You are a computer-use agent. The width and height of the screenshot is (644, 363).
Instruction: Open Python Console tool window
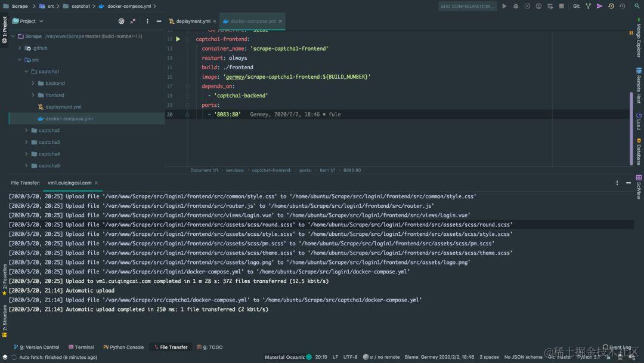click(123, 347)
